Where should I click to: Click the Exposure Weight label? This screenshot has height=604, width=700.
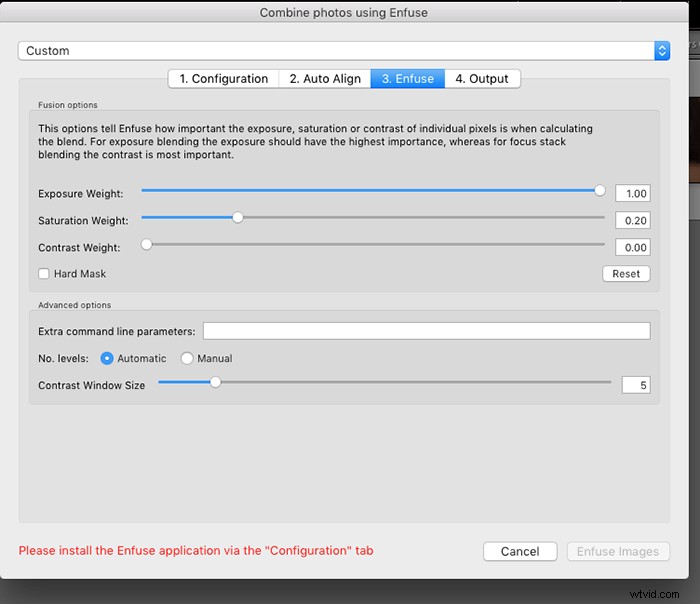(x=80, y=194)
